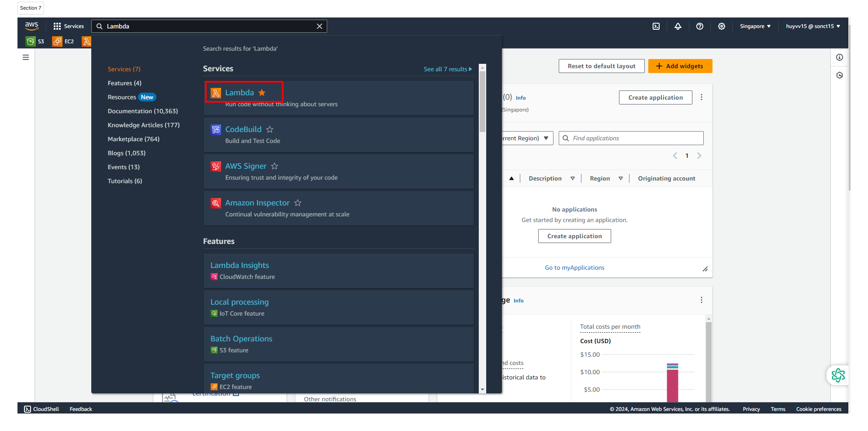Click the Create application button under No applications
Screen dimensions: 868x431
(574, 236)
